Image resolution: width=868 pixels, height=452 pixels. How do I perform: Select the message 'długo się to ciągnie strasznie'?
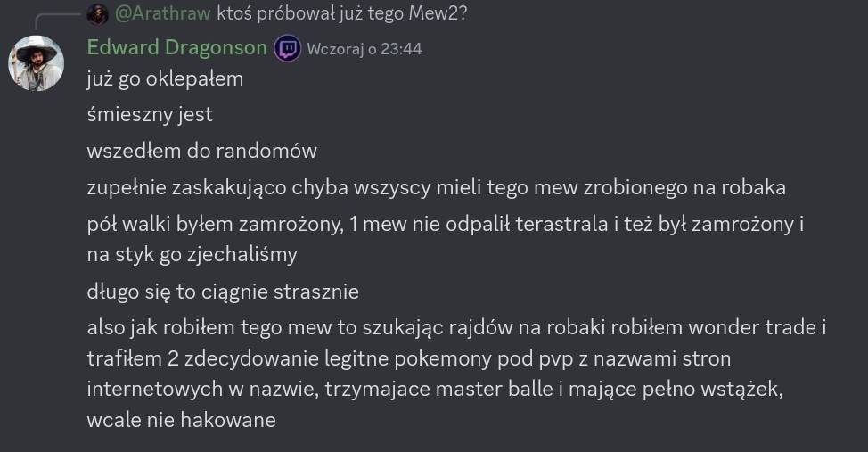[223, 292]
